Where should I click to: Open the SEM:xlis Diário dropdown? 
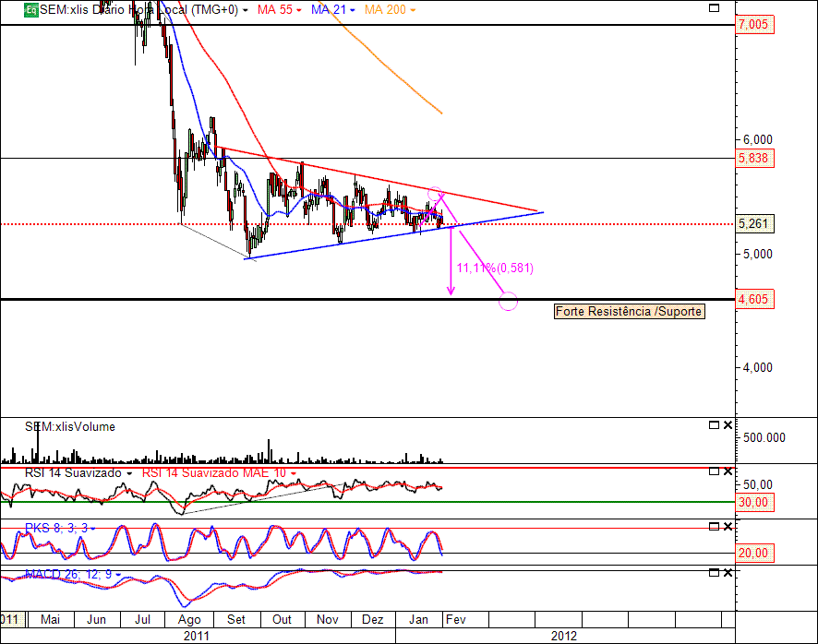246,9
